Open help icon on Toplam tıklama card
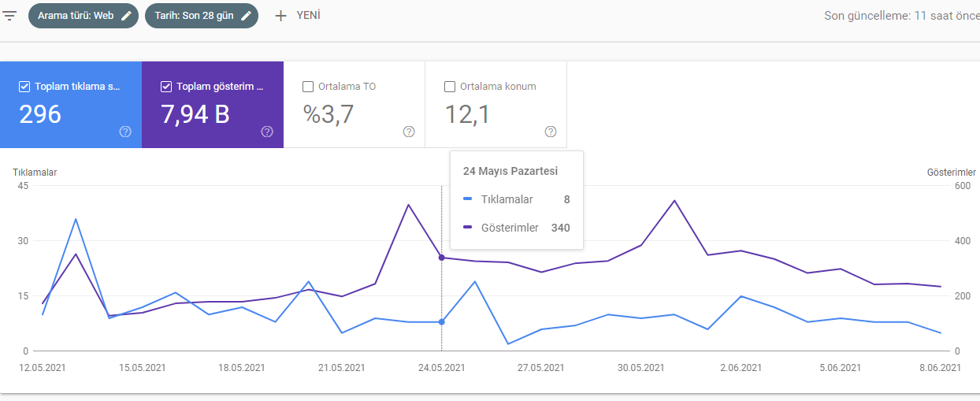 [x=125, y=132]
